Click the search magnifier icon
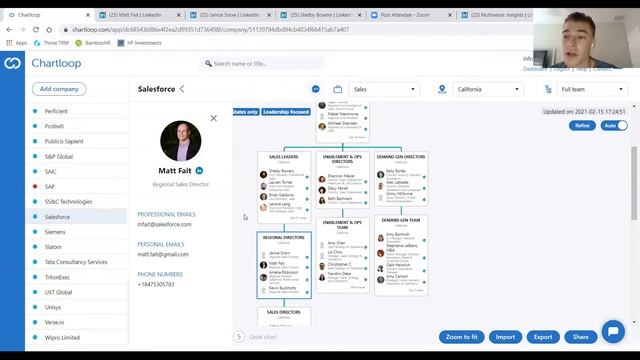640x360 pixels. coord(208,64)
